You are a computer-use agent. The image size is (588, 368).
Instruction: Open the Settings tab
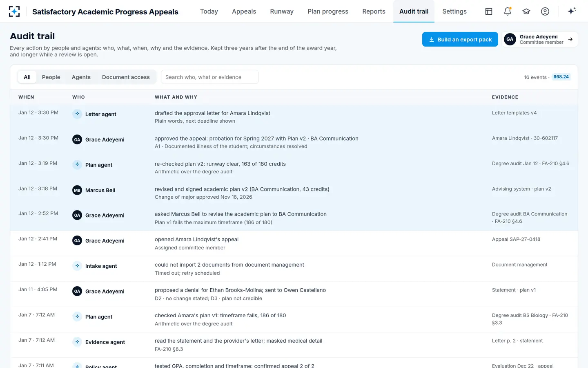[x=454, y=11]
